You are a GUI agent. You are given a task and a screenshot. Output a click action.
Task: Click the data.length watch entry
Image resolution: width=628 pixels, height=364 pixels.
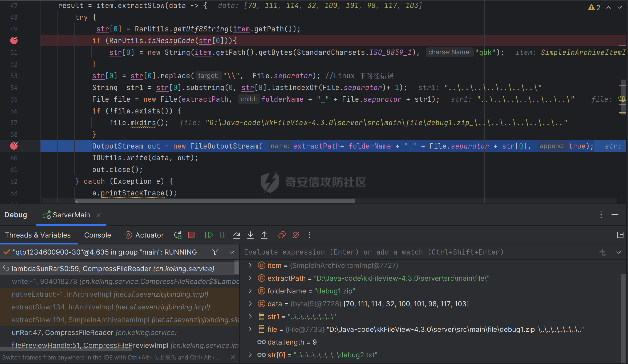click(x=292, y=342)
